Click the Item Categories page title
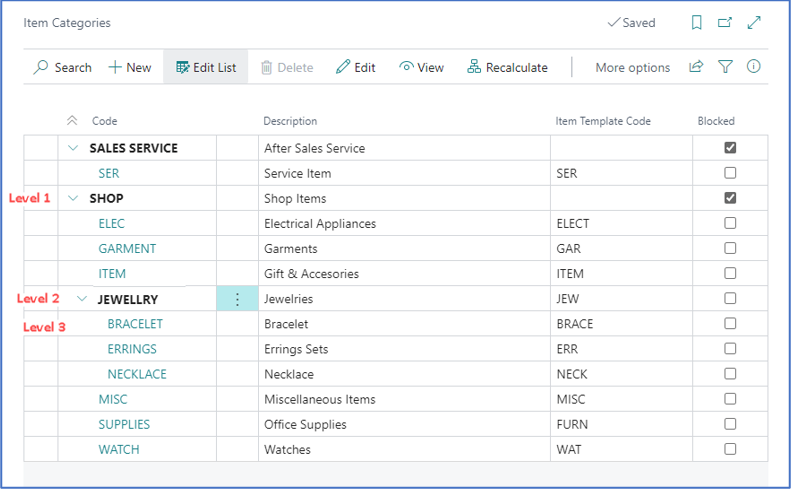The width and height of the screenshot is (791, 490). tap(67, 23)
